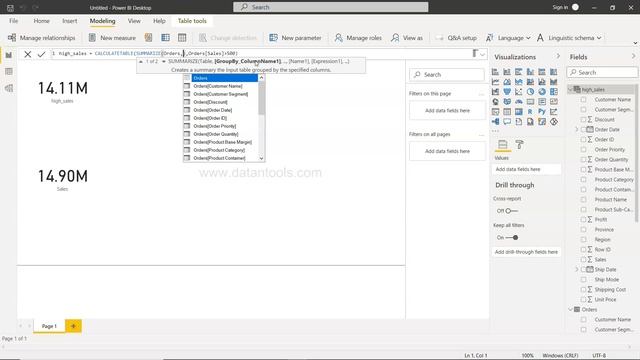Choose the donut chart visual
The width and height of the screenshot is (640, 360).
(542, 92)
